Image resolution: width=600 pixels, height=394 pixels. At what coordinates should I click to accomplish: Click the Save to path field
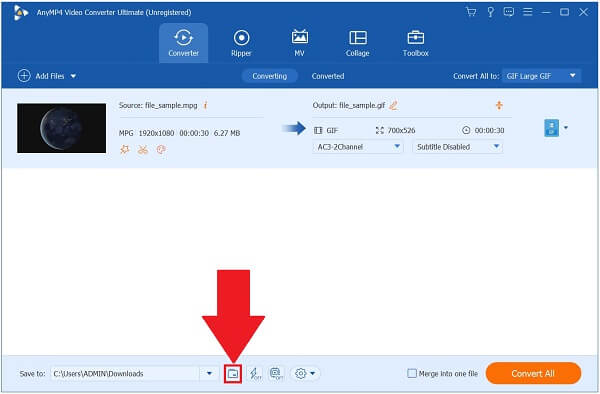125,374
